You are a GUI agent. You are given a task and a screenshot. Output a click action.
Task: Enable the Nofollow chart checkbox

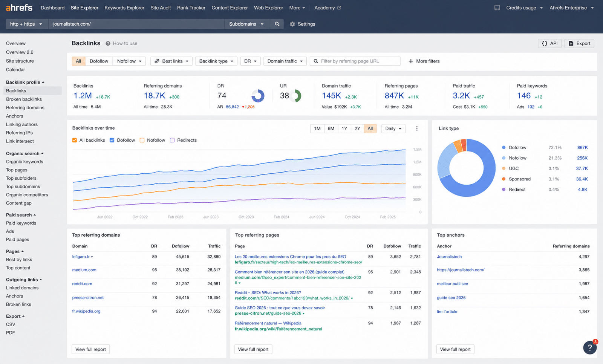point(142,140)
